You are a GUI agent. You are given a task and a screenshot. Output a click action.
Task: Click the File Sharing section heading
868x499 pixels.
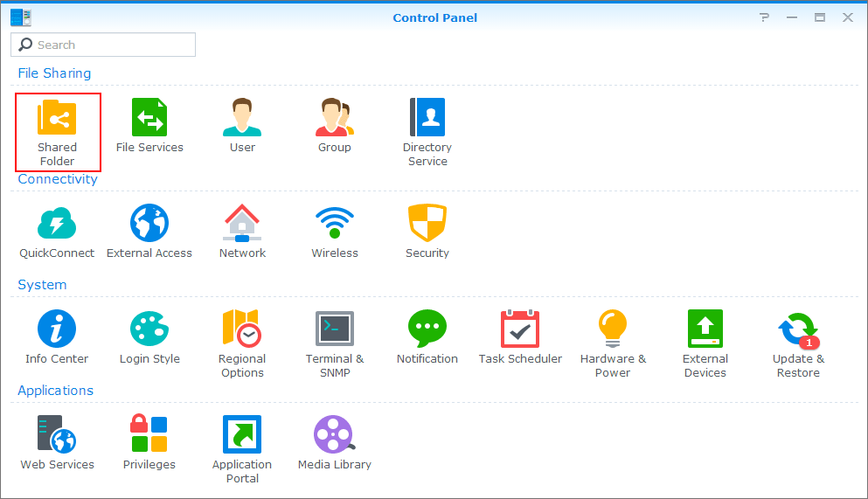click(54, 73)
